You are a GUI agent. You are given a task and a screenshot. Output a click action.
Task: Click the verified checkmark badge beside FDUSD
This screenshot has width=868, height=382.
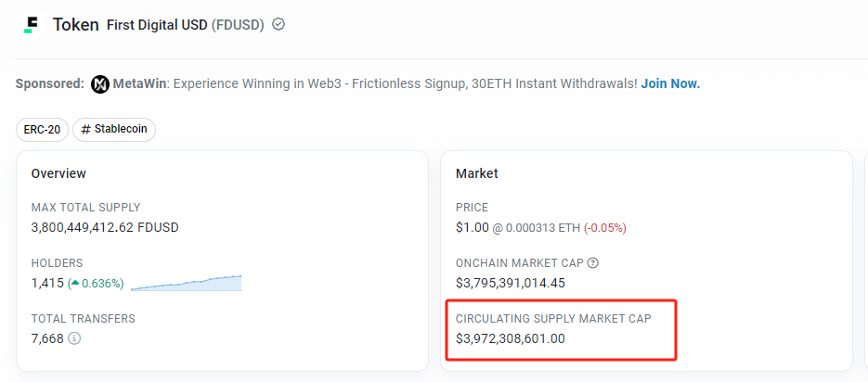(x=279, y=24)
